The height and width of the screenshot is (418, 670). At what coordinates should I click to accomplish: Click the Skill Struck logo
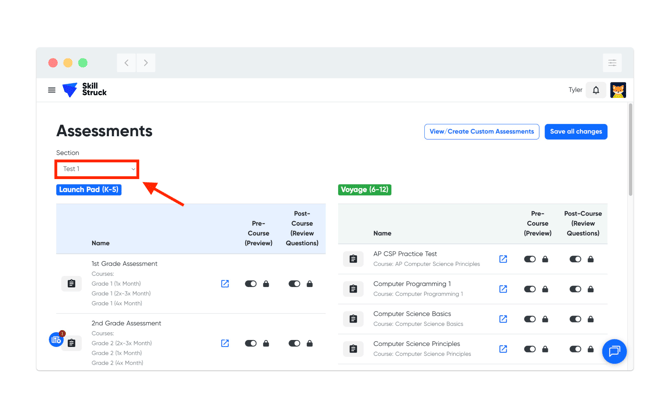[x=84, y=90]
